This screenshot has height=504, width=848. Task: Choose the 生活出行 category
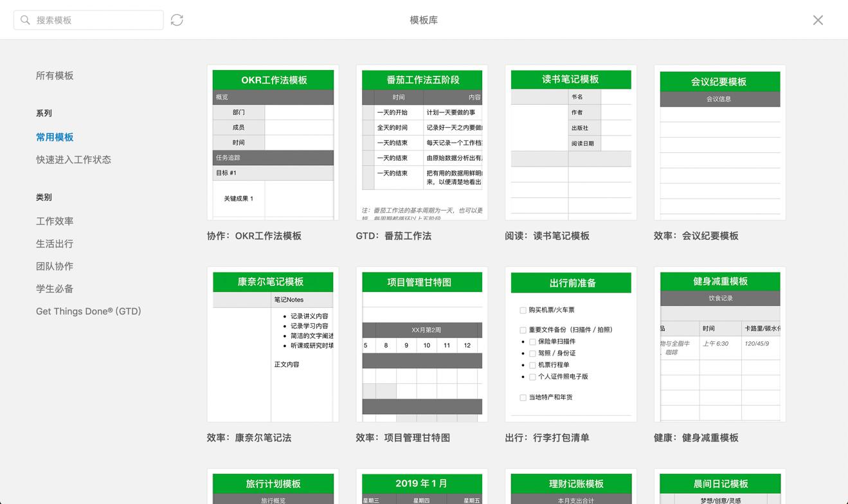pos(55,244)
